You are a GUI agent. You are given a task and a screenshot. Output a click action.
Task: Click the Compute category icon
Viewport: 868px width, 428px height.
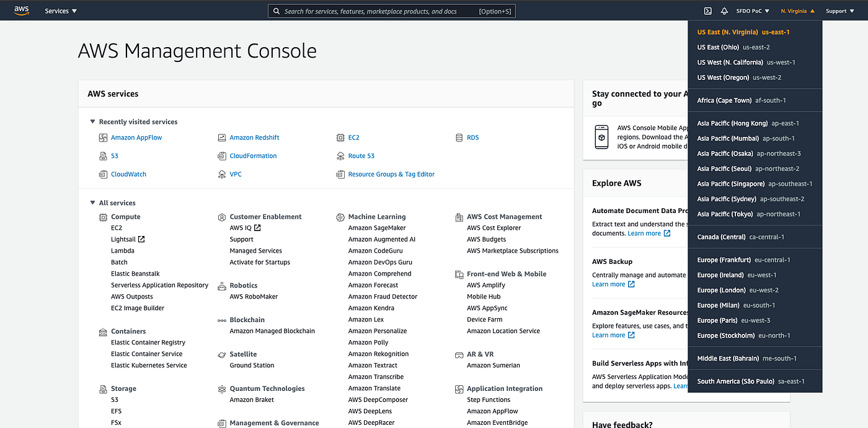pyautogui.click(x=104, y=217)
